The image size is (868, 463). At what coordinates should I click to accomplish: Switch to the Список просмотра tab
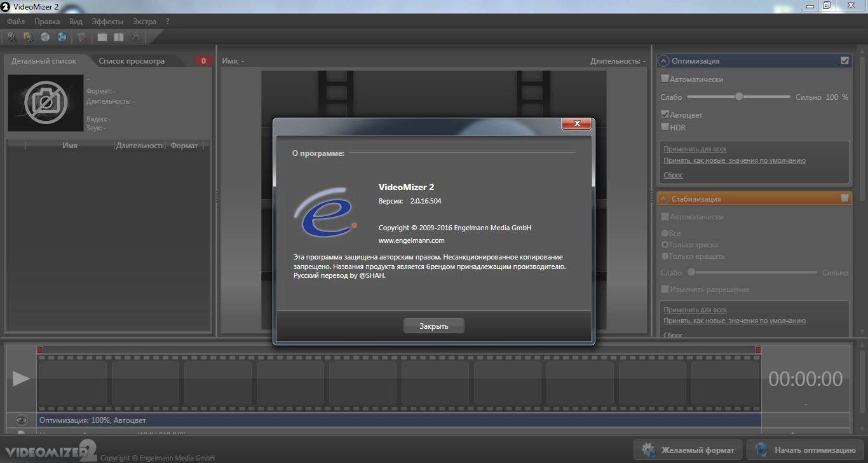(132, 61)
